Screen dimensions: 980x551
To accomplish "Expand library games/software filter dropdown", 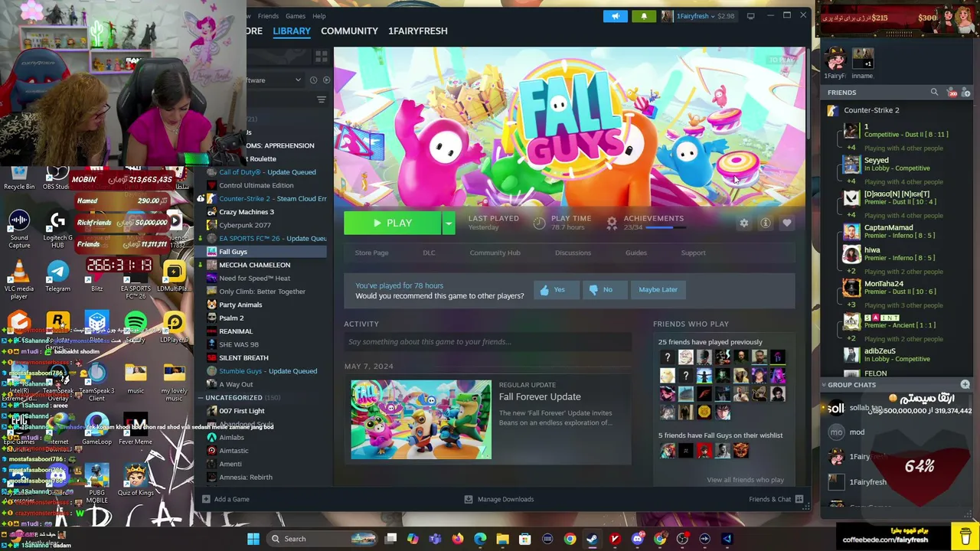I will (298, 80).
